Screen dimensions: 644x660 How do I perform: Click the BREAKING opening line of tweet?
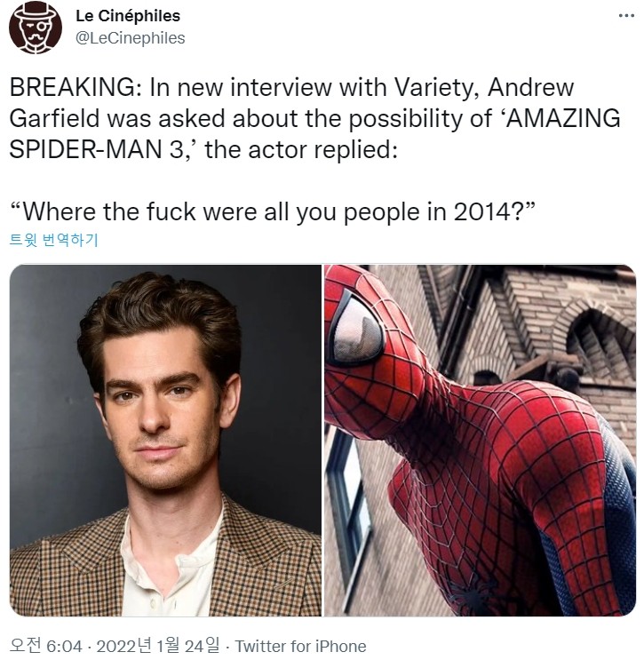coord(291,88)
